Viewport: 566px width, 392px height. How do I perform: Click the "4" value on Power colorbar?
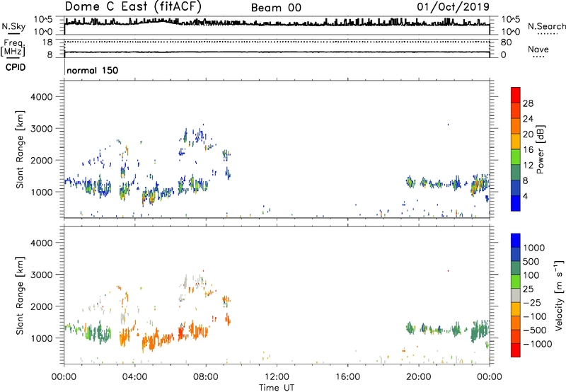(x=525, y=197)
